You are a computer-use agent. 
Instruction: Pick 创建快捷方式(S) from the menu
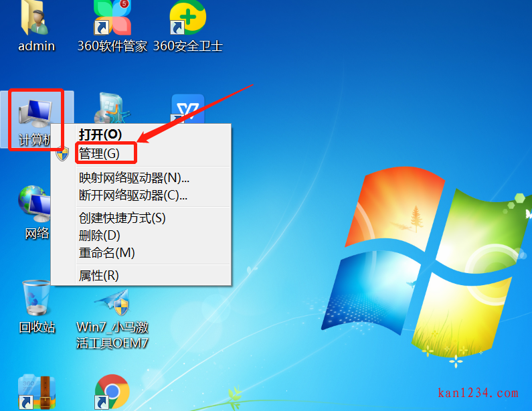coord(122,218)
